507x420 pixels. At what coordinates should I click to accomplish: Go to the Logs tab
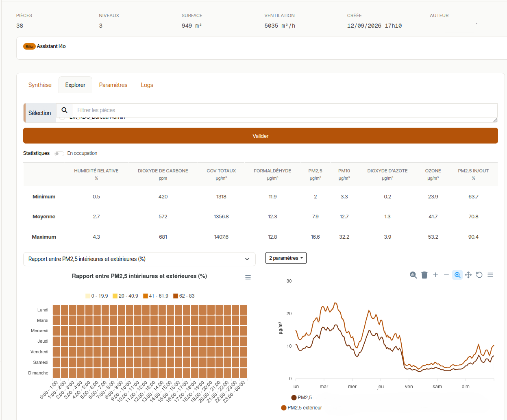(147, 85)
